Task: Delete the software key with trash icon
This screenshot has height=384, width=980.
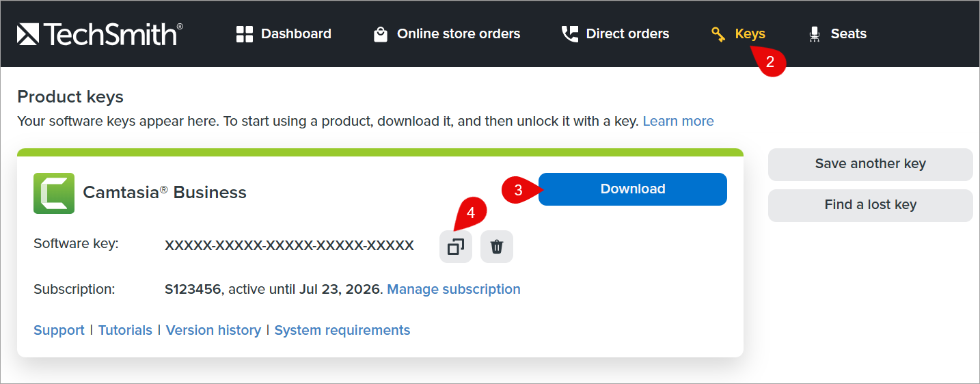Action: point(497,247)
